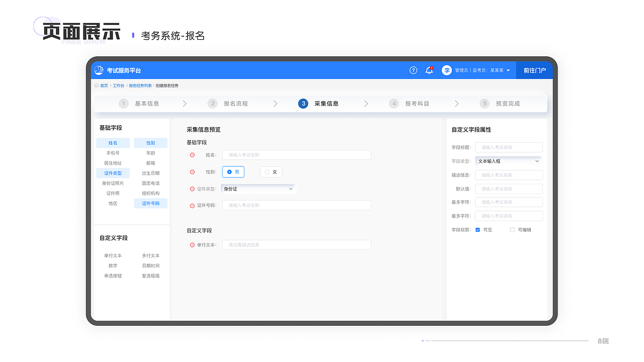Remove the 证件号码 field with minus icon
Screen dimensions: 644x362
point(192,206)
